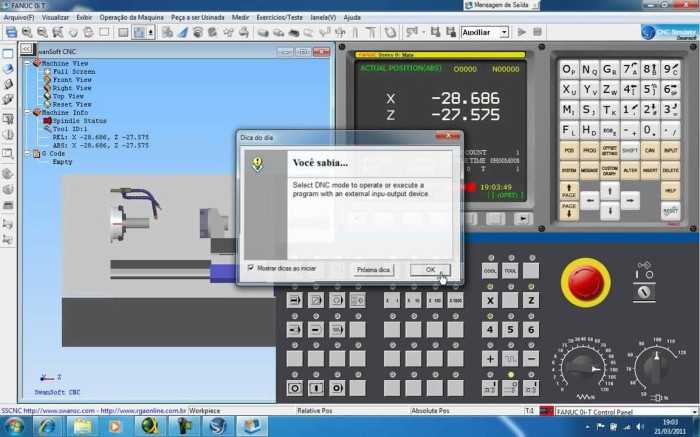
Task: Click the red emergency stop button
Action: [586, 282]
